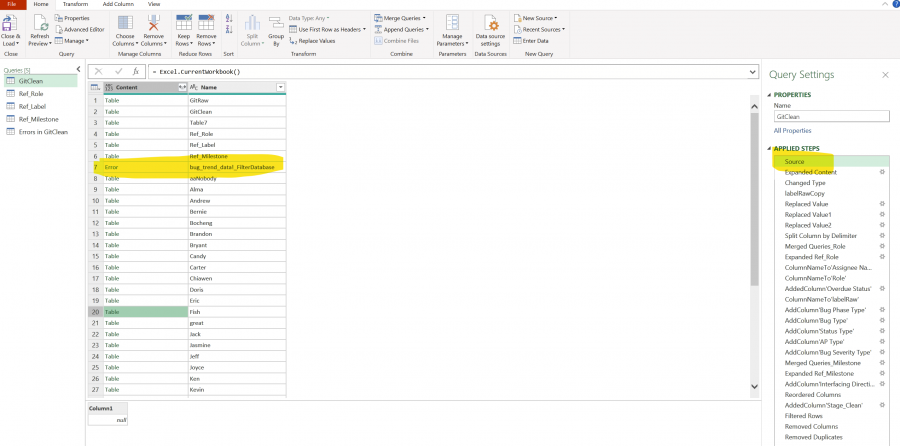Image resolution: width=900 pixels, height=446 pixels.
Task: Click the vertical scrollbar up arrow
Action: 754,107
